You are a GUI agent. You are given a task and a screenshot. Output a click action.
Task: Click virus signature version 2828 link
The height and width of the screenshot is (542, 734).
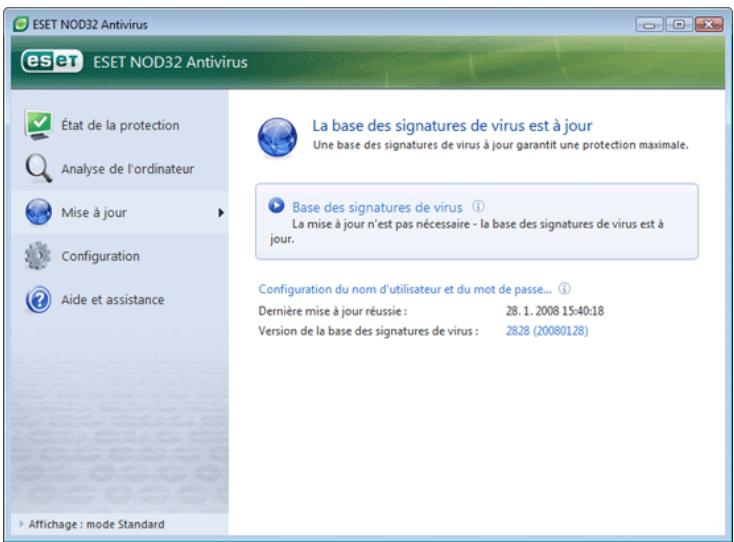547,331
